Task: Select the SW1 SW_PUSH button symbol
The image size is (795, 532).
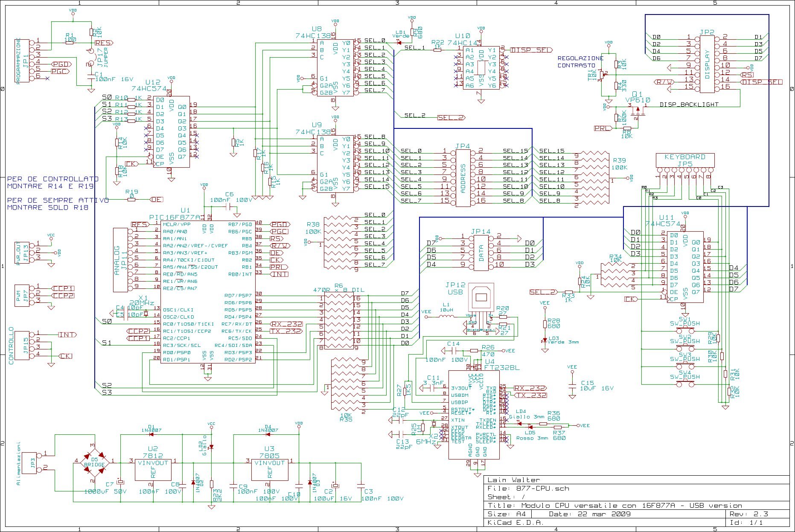Action: click(685, 330)
